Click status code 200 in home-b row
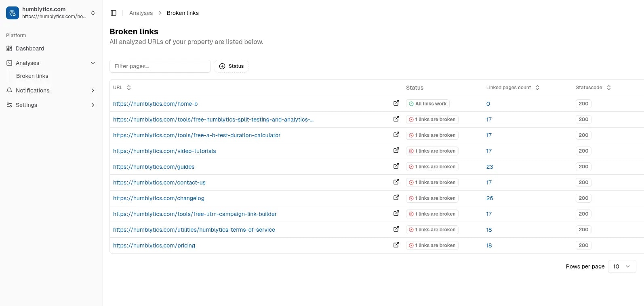The height and width of the screenshot is (306, 644). click(583, 104)
